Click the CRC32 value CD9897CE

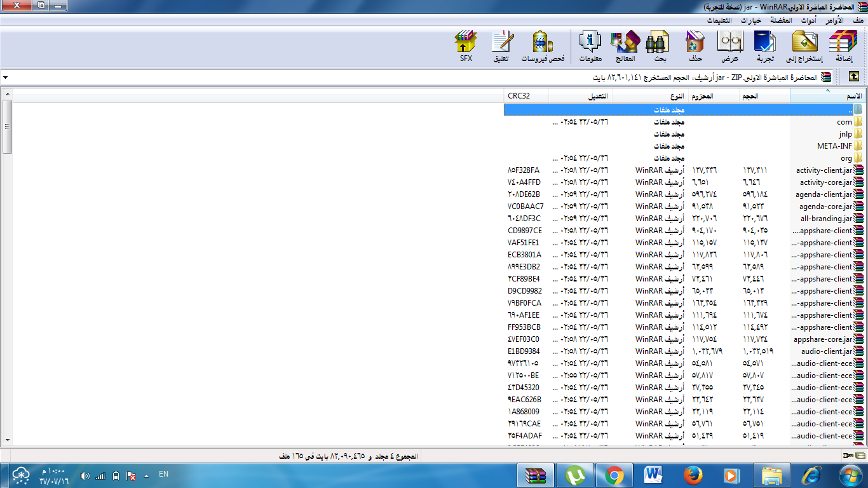coord(525,231)
